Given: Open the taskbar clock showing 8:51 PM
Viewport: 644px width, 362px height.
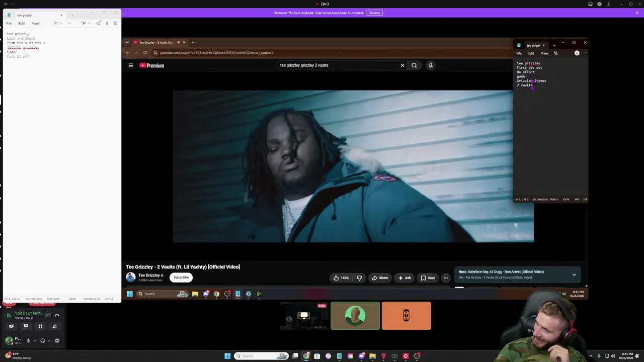Looking at the screenshot, I should [x=626, y=356].
